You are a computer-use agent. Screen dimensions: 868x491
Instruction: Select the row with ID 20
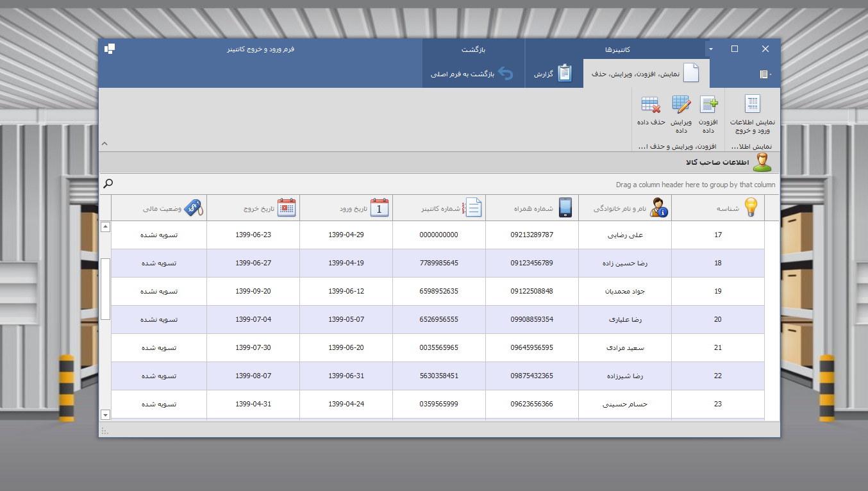[x=717, y=319]
